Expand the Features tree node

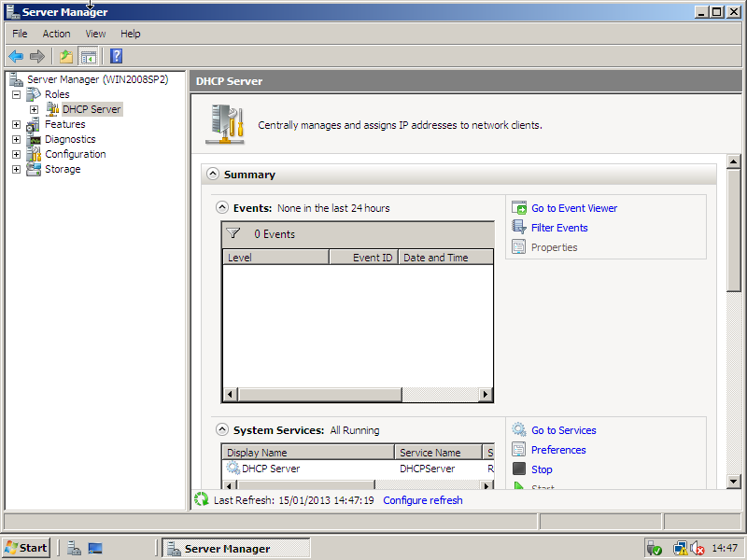pos(16,124)
